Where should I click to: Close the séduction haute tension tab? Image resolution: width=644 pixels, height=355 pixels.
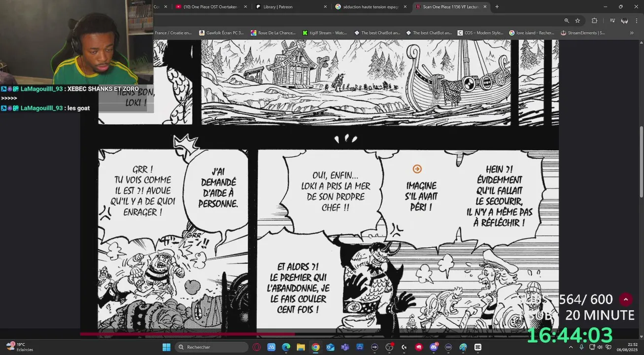[x=405, y=7]
